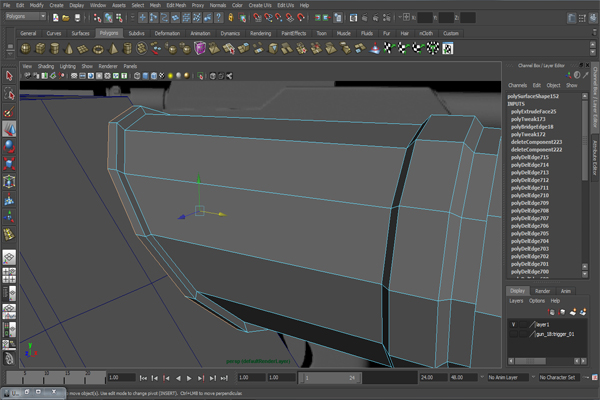The height and width of the screenshot is (400, 600).
Task: Click the save scene disk icon
Action: click(x=77, y=18)
